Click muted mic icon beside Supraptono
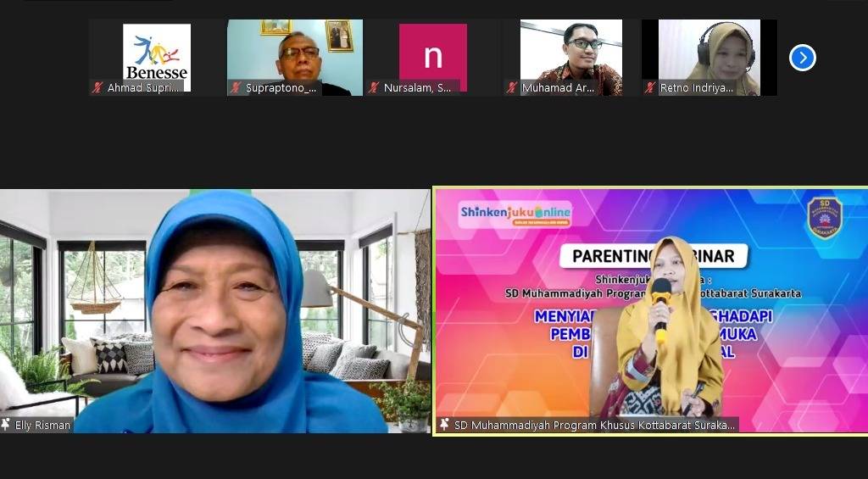The width and height of the screenshot is (868, 479). pyautogui.click(x=235, y=87)
